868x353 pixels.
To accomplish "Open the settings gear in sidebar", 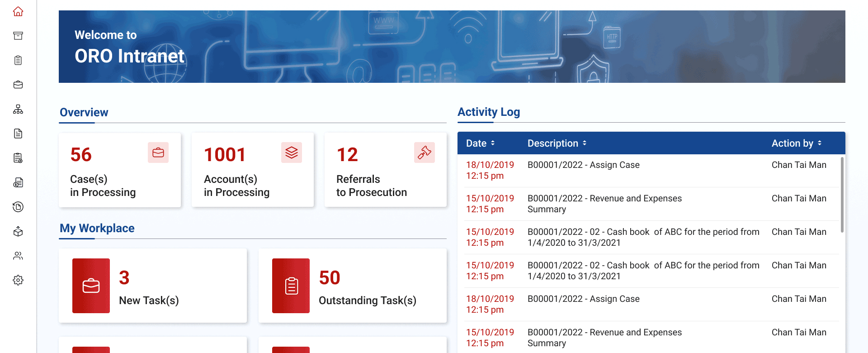I will 18,280.
